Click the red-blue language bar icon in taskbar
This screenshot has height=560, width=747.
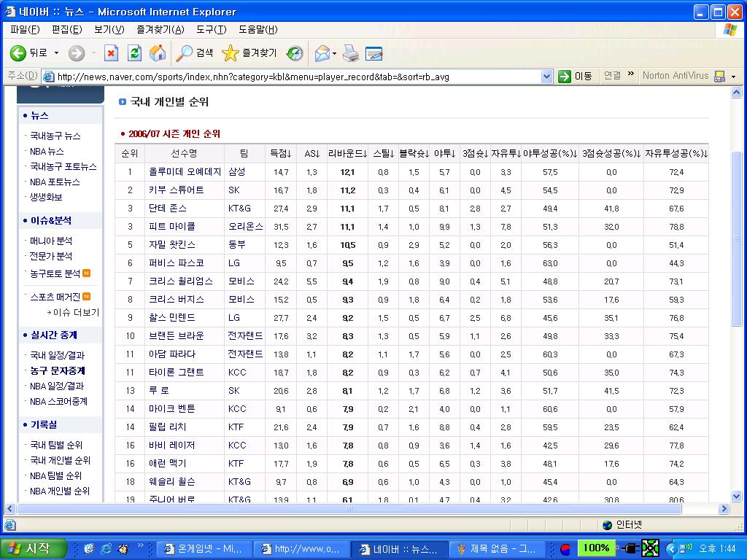pos(565,549)
